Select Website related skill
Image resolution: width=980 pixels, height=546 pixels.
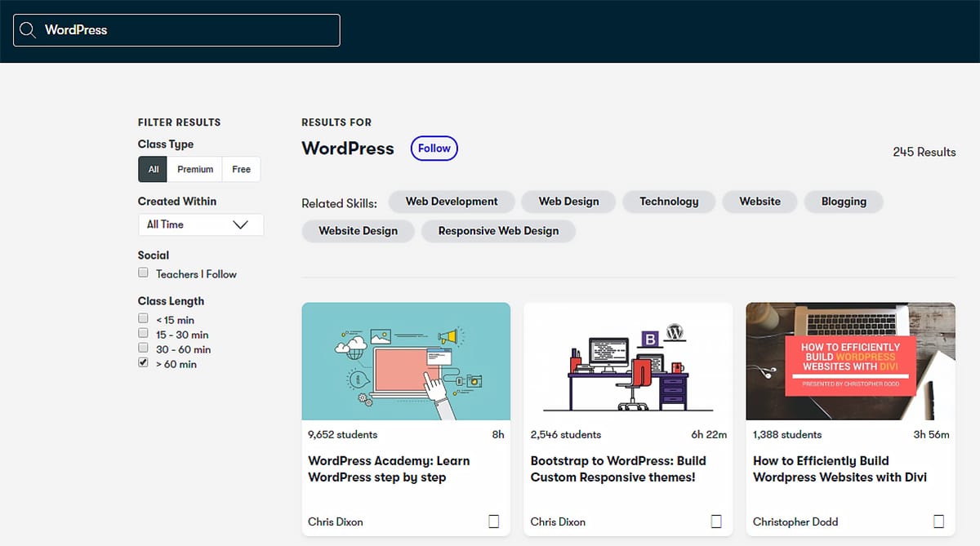(x=759, y=202)
